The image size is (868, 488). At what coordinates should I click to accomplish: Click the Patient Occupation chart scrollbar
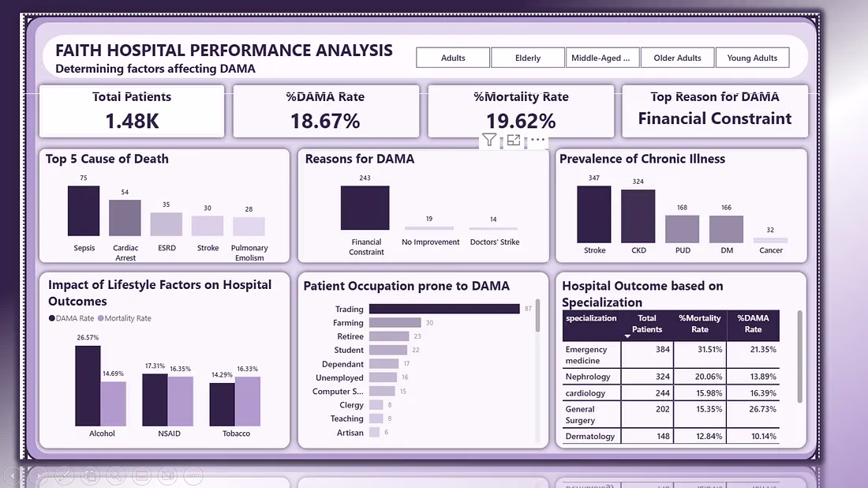tap(537, 316)
